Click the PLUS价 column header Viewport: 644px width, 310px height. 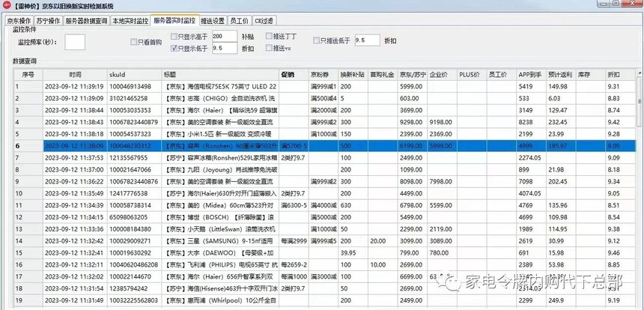[x=472, y=75]
